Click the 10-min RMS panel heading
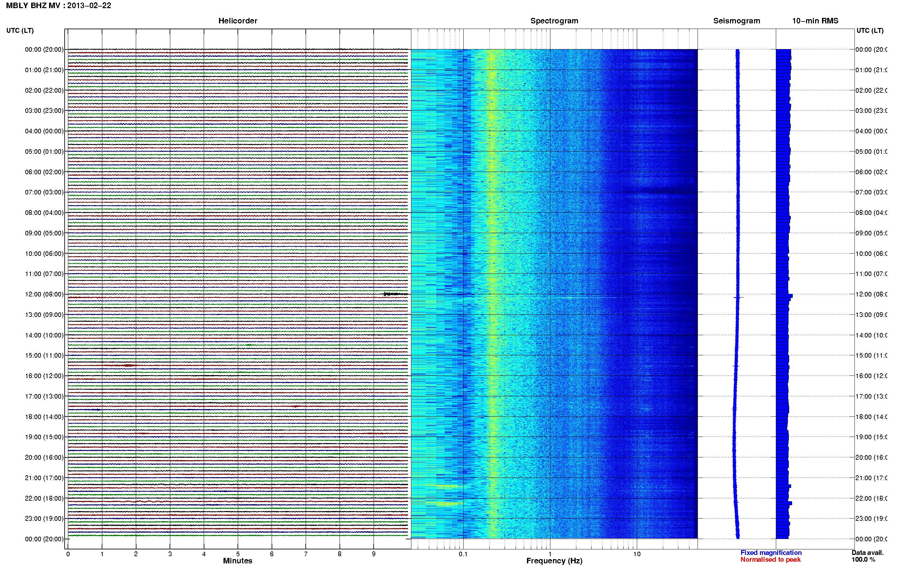Screen dimensions: 924x578 pos(815,21)
